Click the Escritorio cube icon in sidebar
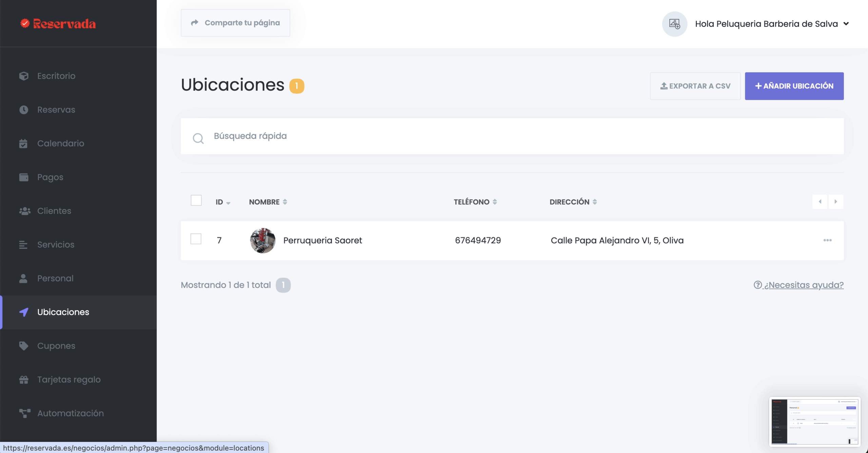Screen dimensions: 868x453 24,76
